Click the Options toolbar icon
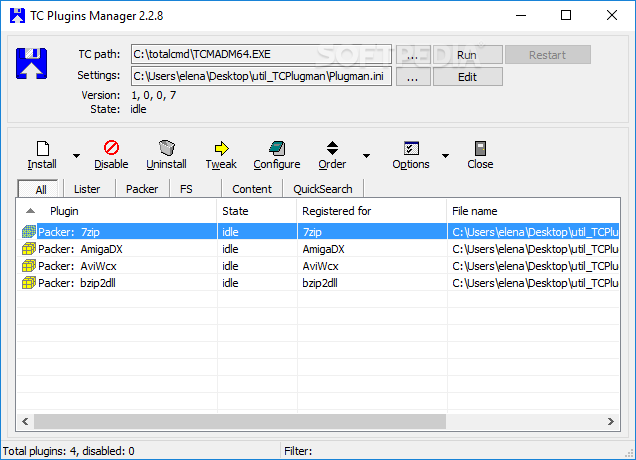This screenshot has height=460, width=636. pyautogui.click(x=411, y=148)
